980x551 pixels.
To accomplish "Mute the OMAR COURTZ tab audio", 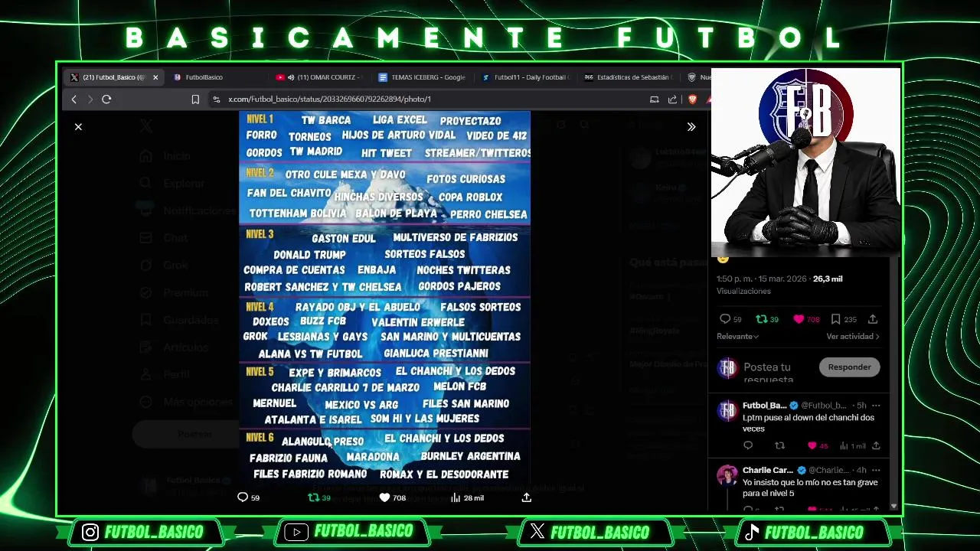I will pos(291,77).
